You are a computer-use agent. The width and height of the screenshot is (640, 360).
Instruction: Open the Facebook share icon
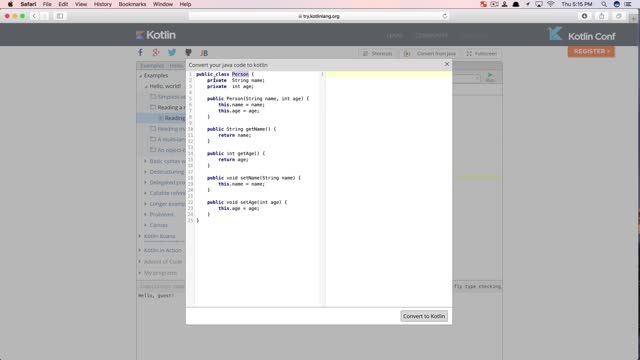[x=140, y=53]
